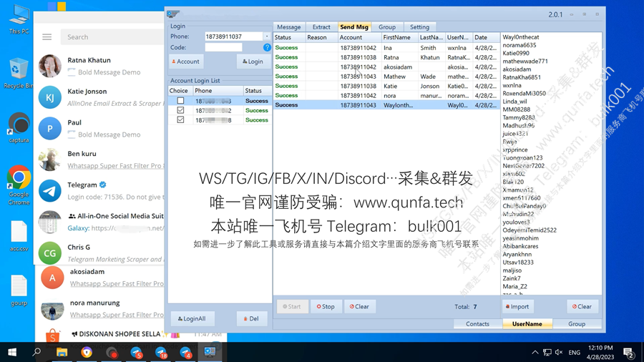The height and width of the screenshot is (362, 644).
Task: Switch to the Extract tab
Action: (x=321, y=27)
